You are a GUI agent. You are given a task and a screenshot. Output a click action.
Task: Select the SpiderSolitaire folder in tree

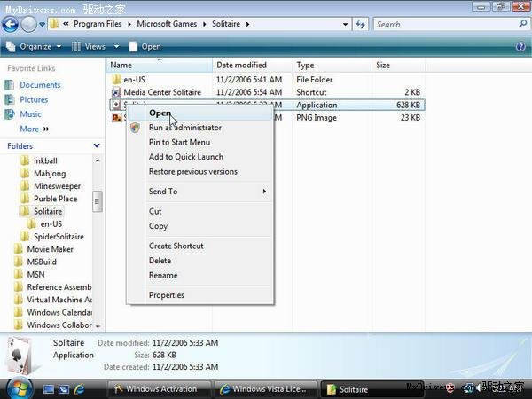tap(52, 237)
